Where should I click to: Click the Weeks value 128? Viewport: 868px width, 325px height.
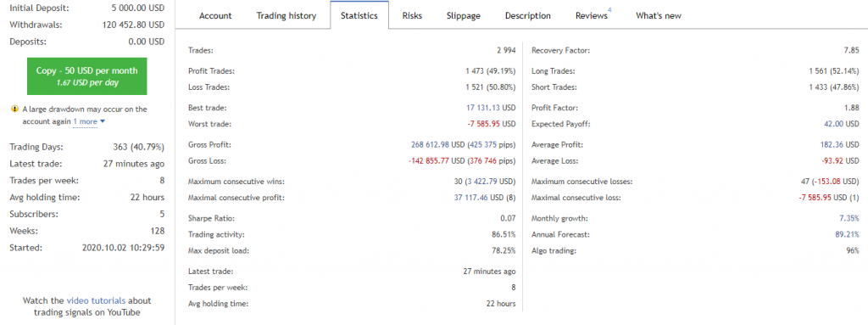tap(158, 231)
